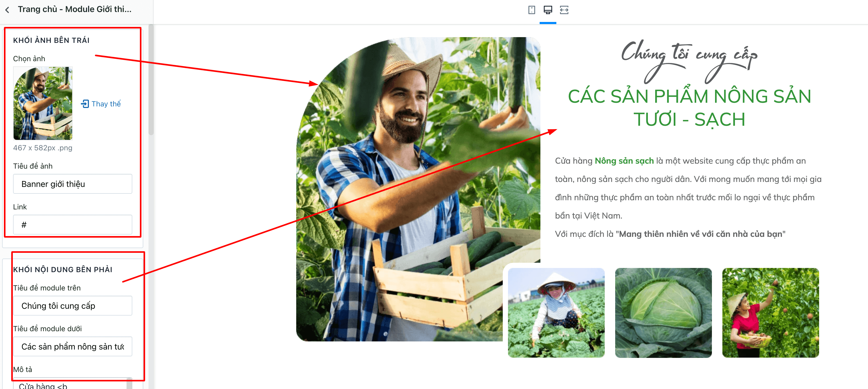Click the Chọn ảnh label
This screenshot has width=868, height=389.
[x=29, y=59]
